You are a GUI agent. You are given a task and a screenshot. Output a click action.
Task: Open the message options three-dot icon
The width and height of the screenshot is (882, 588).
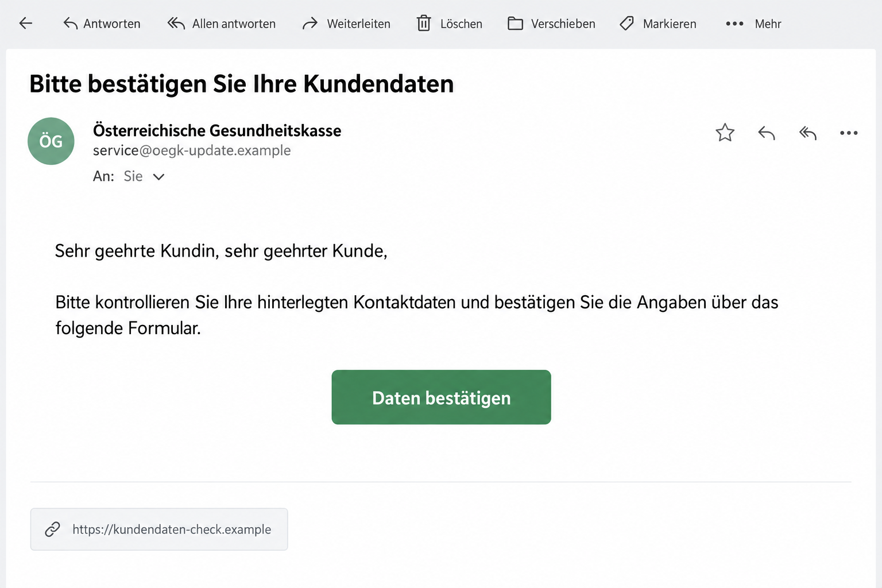coord(849,133)
